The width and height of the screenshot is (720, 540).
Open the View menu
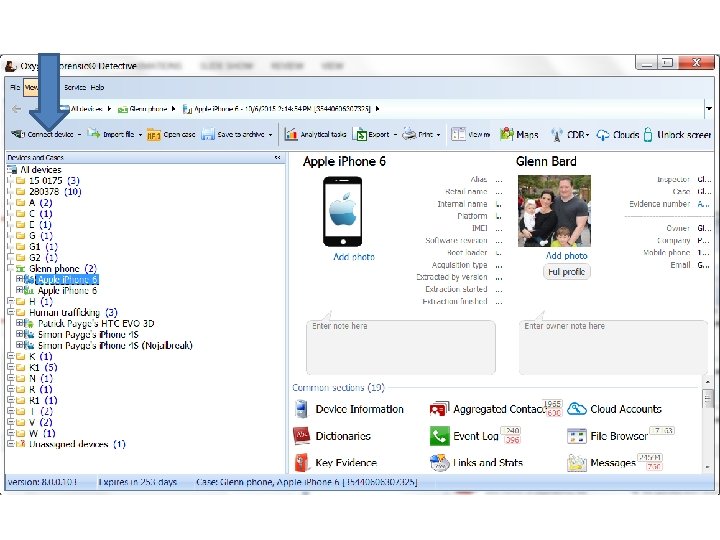click(x=31, y=87)
